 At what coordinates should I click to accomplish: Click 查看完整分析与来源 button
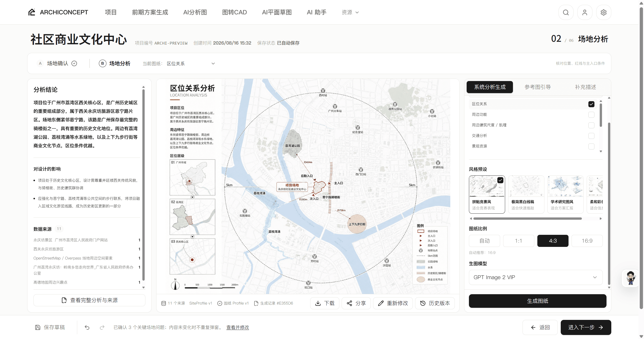coord(89,300)
